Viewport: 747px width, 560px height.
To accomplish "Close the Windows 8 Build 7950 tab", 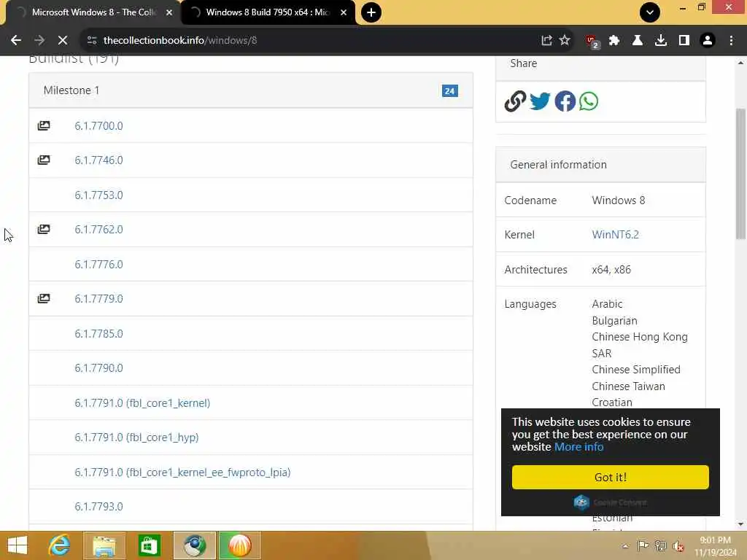I will tap(344, 12).
